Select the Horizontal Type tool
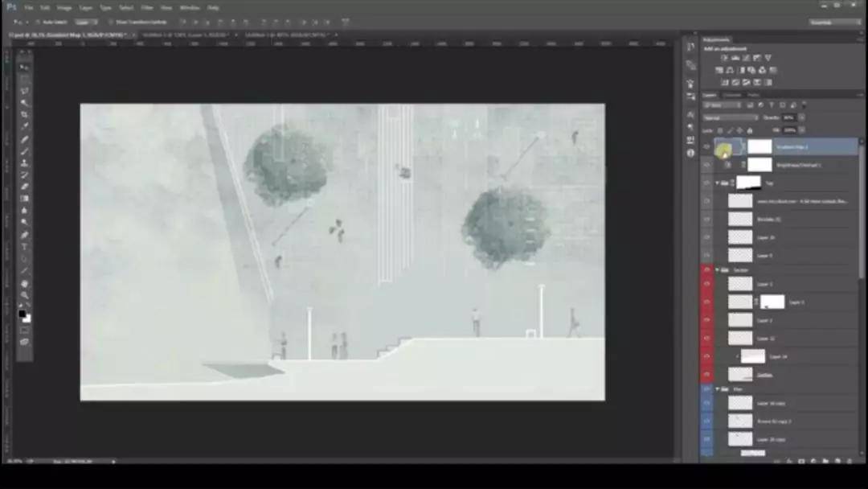 pos(24,247)
